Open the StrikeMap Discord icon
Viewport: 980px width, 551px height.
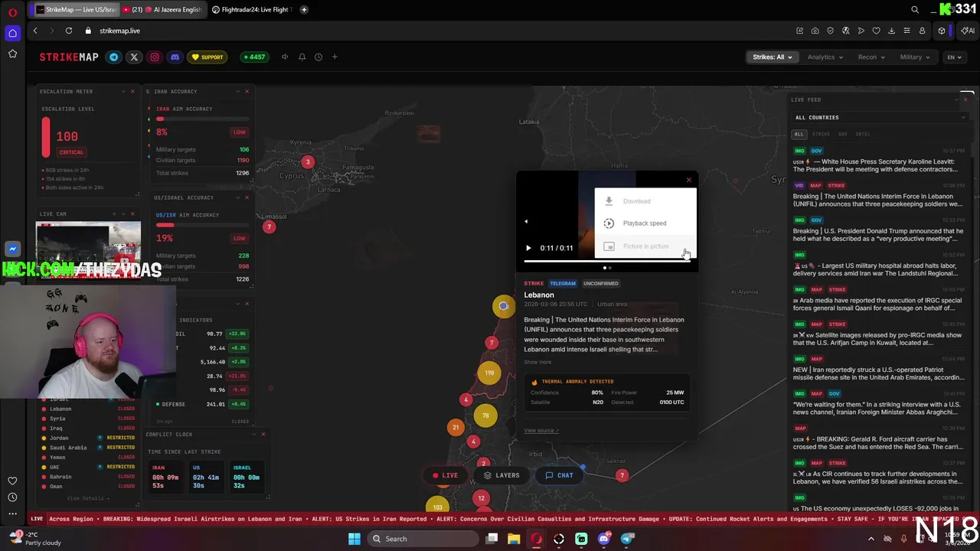[x=175, y=57]
